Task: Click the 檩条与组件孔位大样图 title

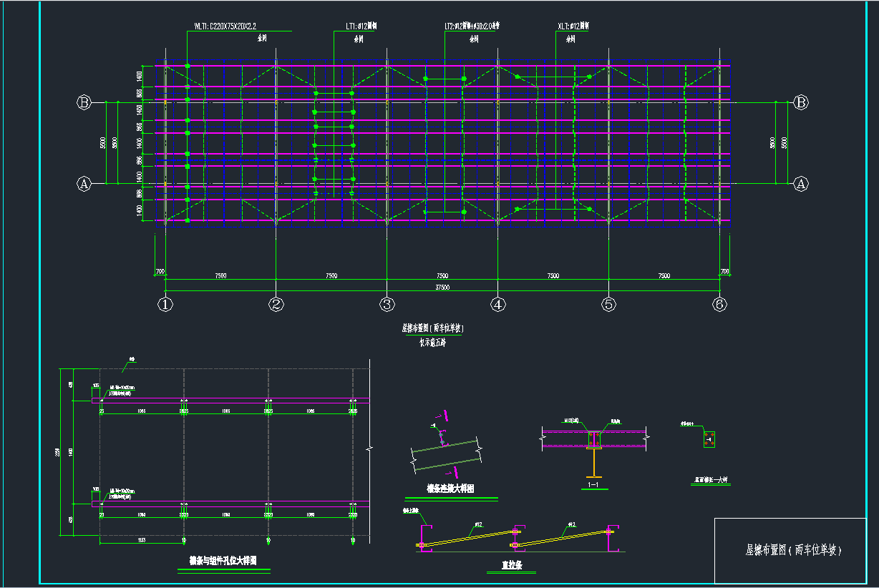Action: click(x=223, y=562)
